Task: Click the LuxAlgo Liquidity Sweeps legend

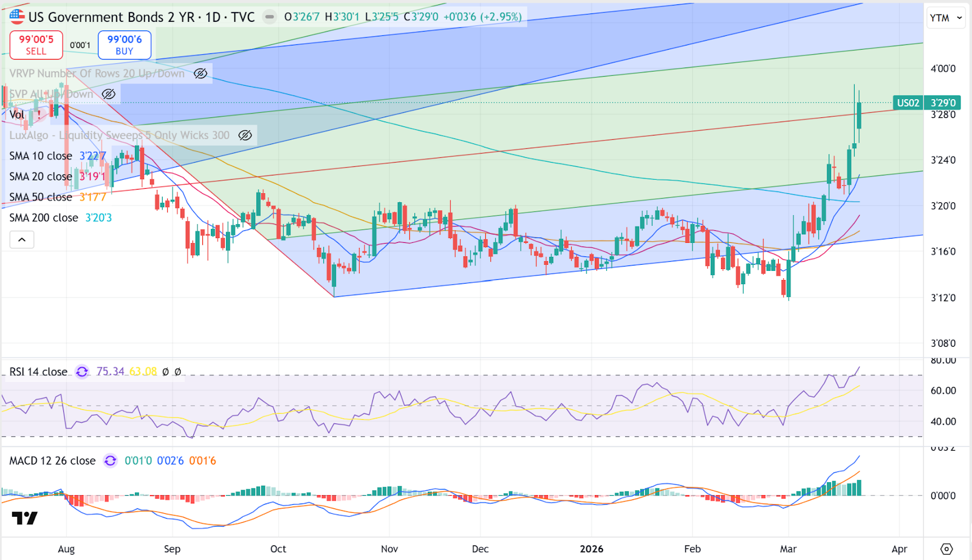Action: (120, 135)
